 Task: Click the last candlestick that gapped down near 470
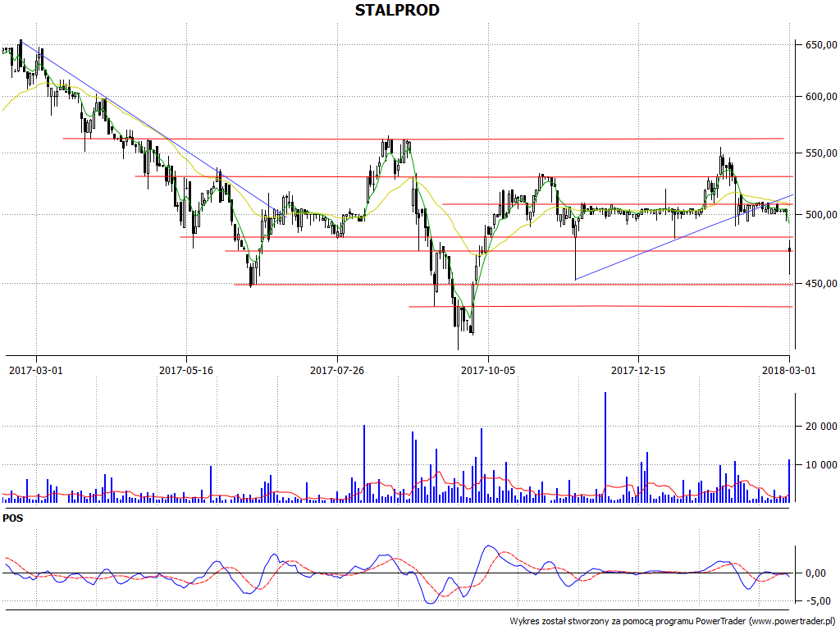790,257
